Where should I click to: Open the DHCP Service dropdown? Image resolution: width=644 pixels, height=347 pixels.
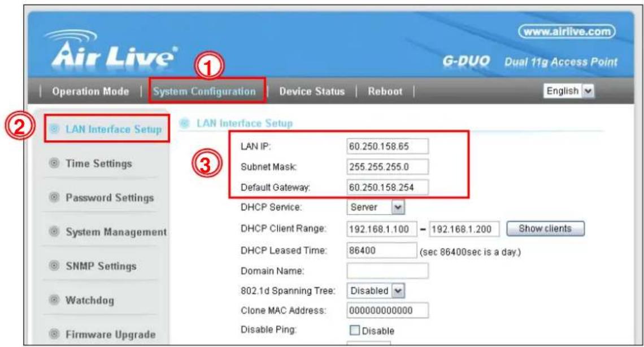coord(376,207)
